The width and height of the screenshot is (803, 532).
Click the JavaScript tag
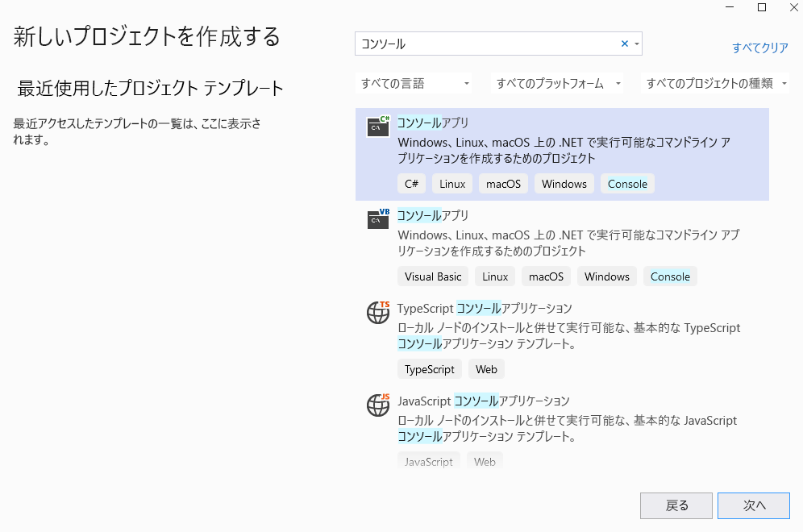(429, 461)
